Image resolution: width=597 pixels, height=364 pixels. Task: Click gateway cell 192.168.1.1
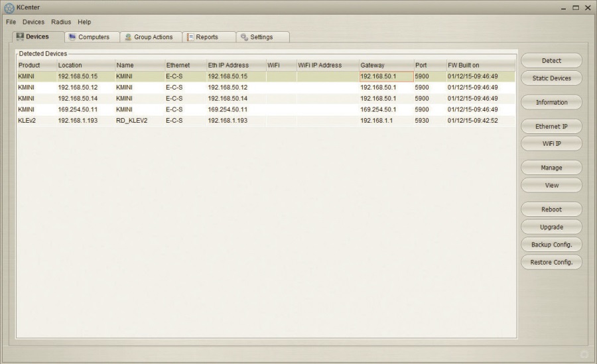pyautogui.click(x=387, y=120)
